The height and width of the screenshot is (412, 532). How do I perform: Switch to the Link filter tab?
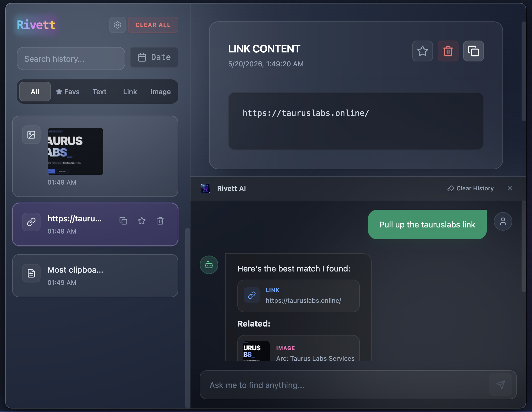pos(130,92)
